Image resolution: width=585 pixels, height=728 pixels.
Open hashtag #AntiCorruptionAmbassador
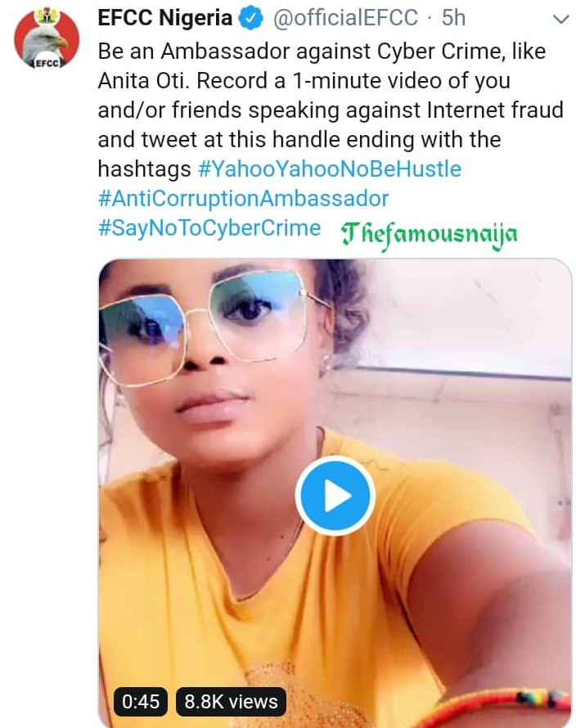coord(243,199)
